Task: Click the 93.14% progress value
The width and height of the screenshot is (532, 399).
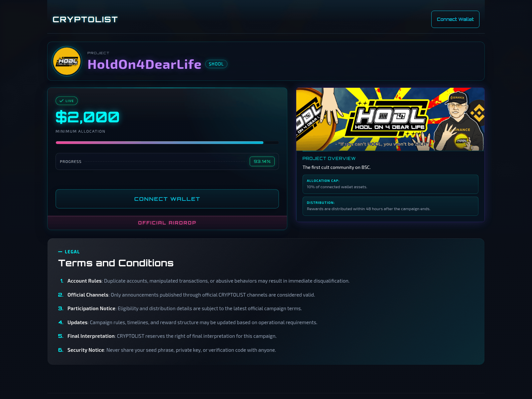Action: (262, 162)
